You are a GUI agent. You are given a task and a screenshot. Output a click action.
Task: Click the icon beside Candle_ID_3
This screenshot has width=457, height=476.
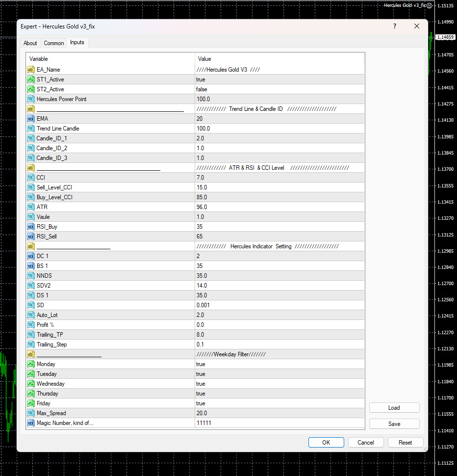click(x=30, y=158)
